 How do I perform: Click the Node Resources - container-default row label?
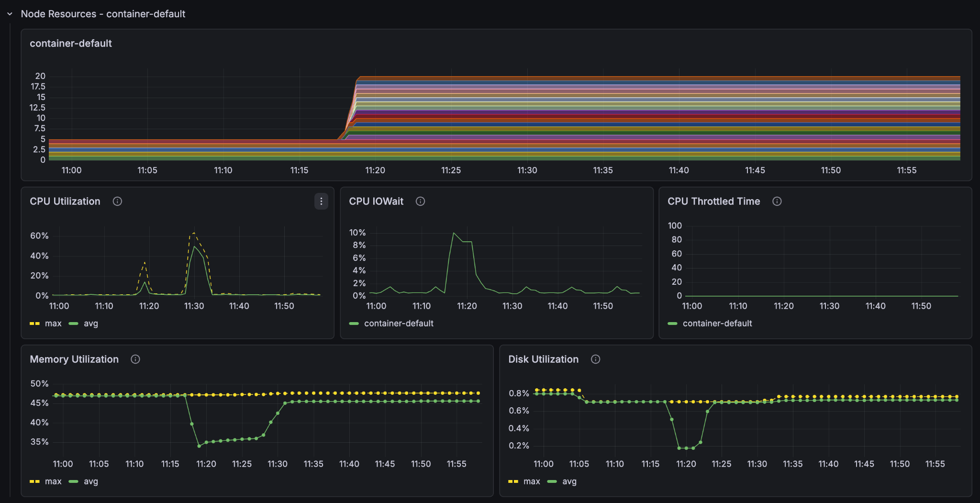click(x=103, y=14)
